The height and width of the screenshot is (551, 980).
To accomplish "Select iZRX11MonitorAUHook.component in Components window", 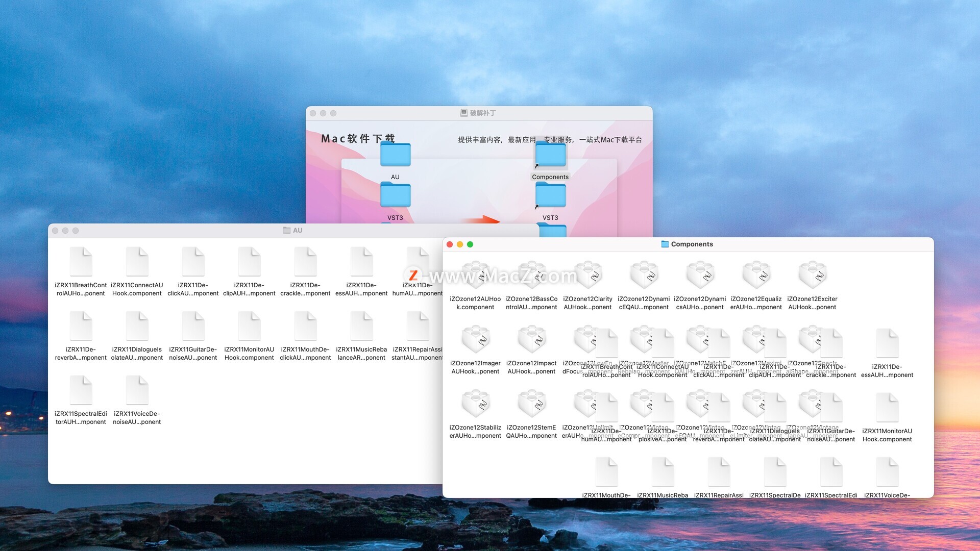I will click(887, 408).
